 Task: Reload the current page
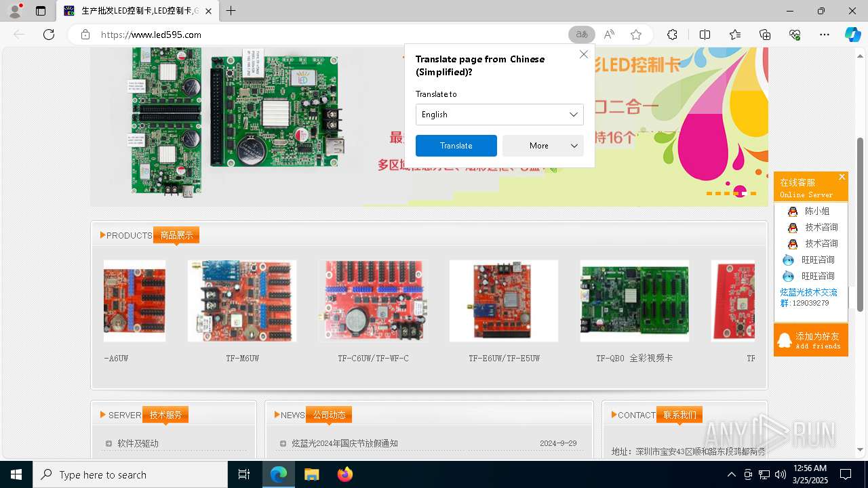(x=49, y=35)
